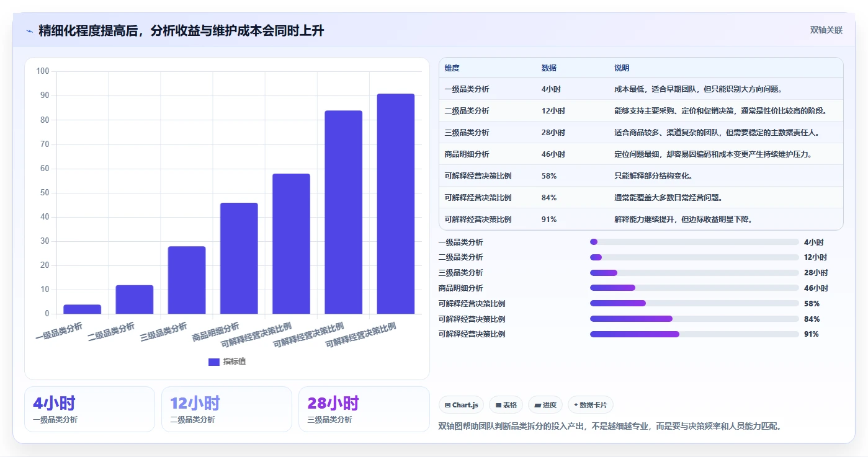Click the 一级品类分析 x-axis label under the chart
Image resolution: width=868 pixels, height=457 pixels.
click(60, 332)
